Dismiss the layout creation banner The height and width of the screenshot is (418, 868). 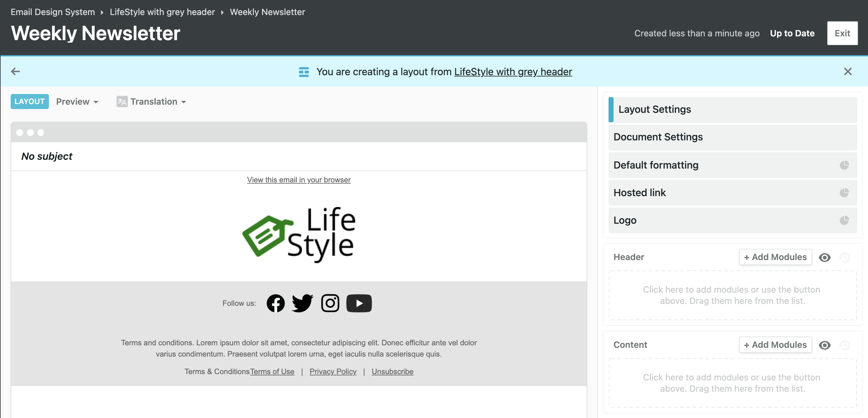(848, 71)
